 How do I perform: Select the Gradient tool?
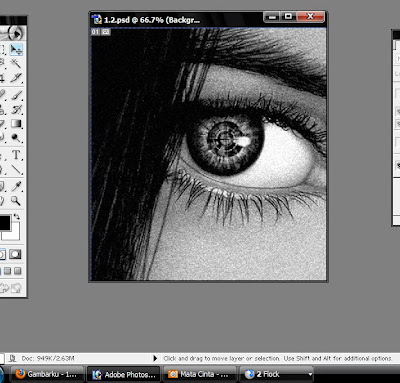click(x=16, y=124)
